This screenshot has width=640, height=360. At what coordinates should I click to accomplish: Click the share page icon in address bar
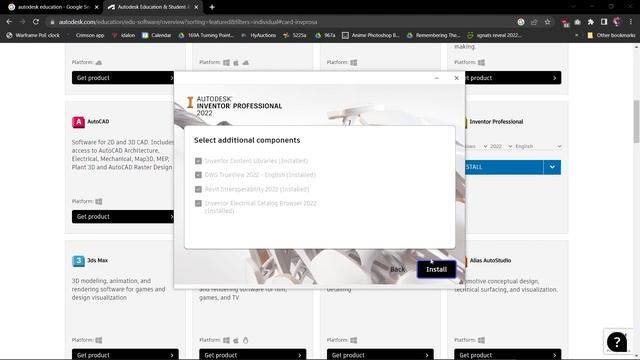click(x=534, y=22)
